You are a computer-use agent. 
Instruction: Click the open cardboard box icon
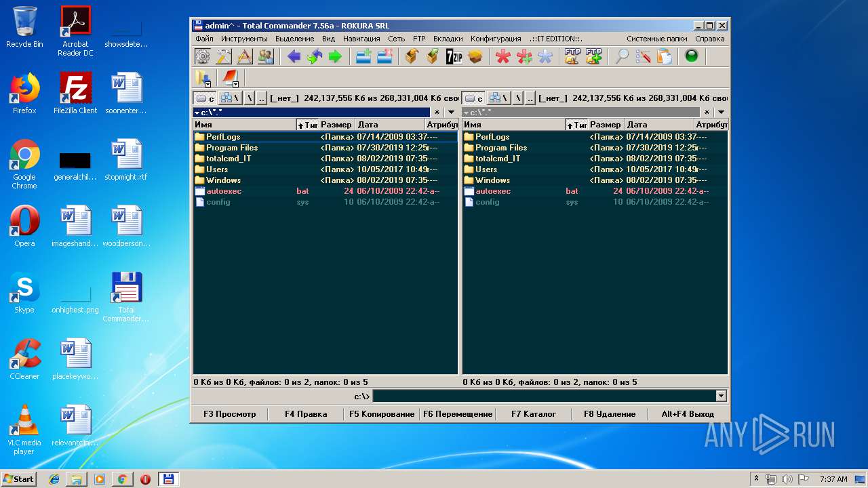[x=475, y=57]
